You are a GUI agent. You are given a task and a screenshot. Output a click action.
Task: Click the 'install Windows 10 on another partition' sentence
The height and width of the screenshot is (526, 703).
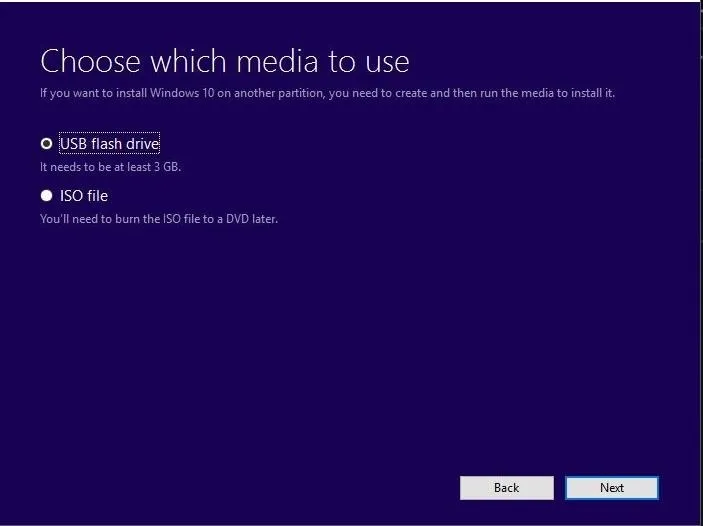[x=327, y=93]
